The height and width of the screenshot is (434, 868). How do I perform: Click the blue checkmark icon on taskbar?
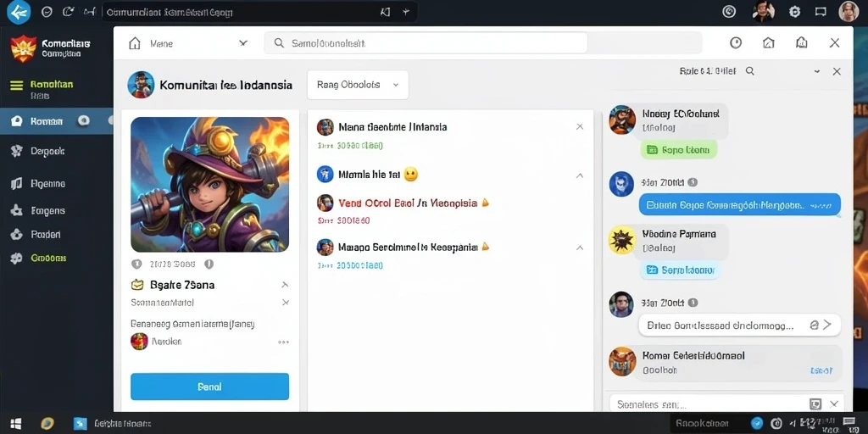[757, 424]
